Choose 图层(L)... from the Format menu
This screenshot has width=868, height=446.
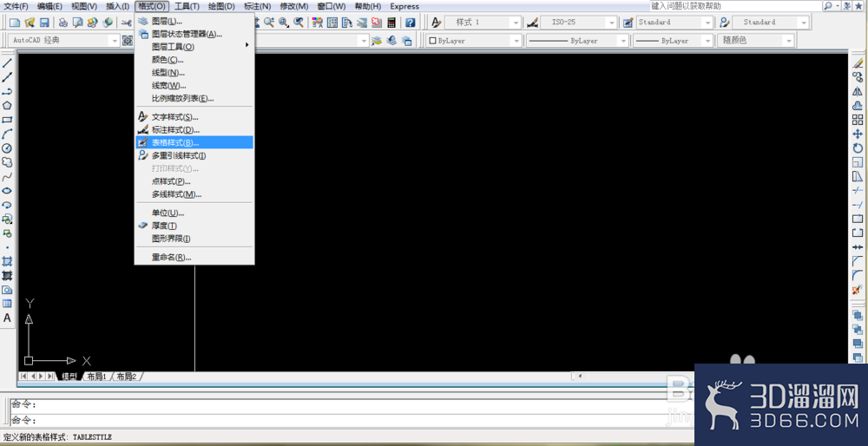tap(194, 21)
